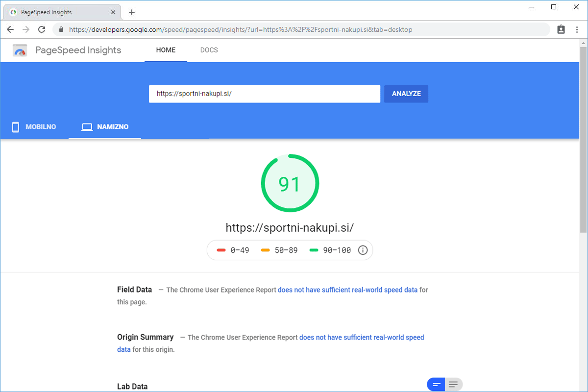The image size is (588, 392).
Task: Click the browser address bar
Action: 294,29
